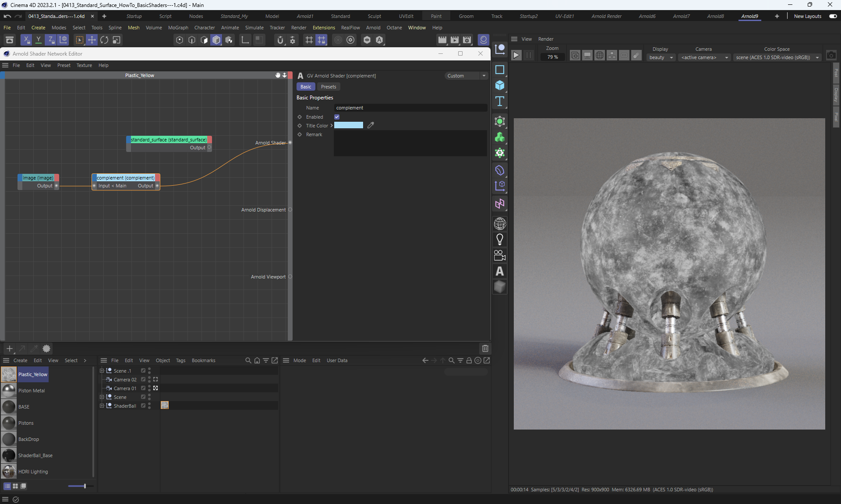Screen dimensions: 841x504
Task: Switch to the Presets tab
Action: (x=328, y=87)
